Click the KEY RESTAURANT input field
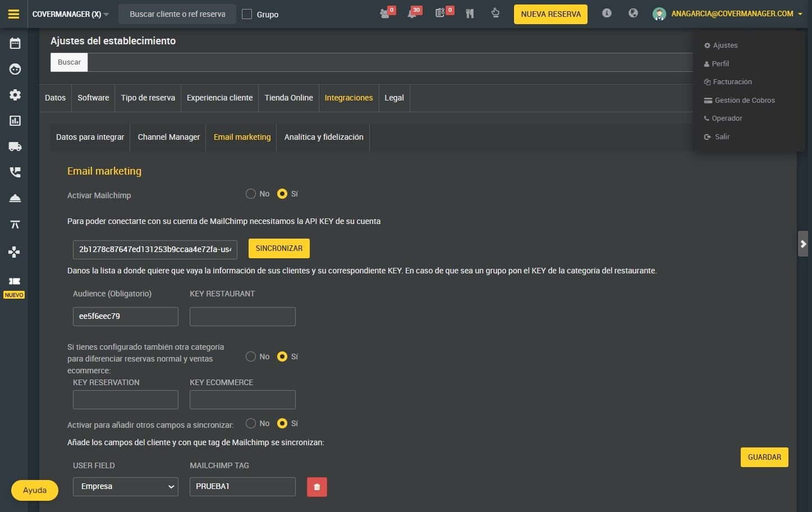This screenshot has height=512, width=812. point(242,317)
